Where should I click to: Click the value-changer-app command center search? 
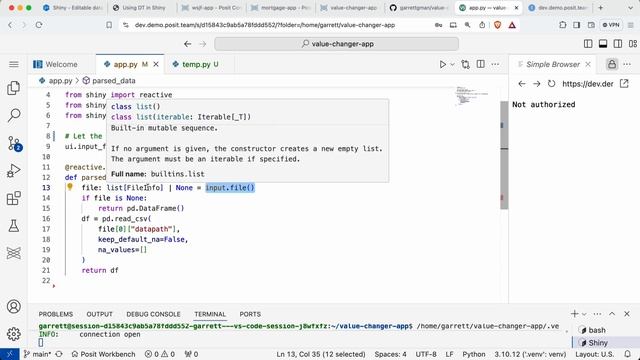(336, 44)
